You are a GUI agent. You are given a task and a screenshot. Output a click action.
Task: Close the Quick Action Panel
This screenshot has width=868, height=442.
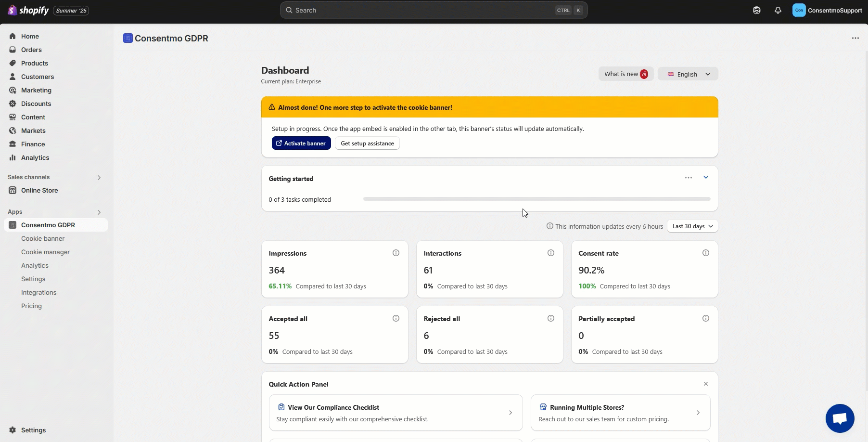coord(706,384)
